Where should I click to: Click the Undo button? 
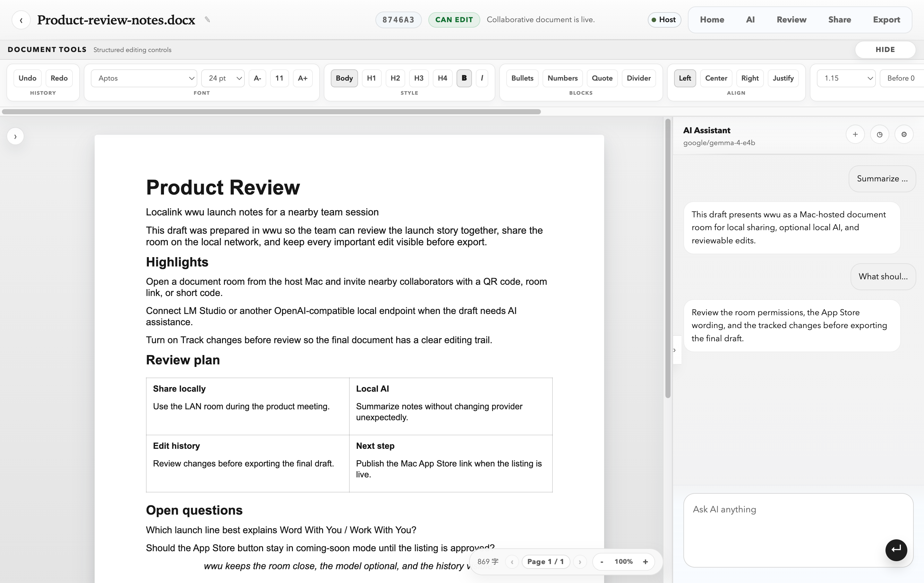(x=28, y=78)
